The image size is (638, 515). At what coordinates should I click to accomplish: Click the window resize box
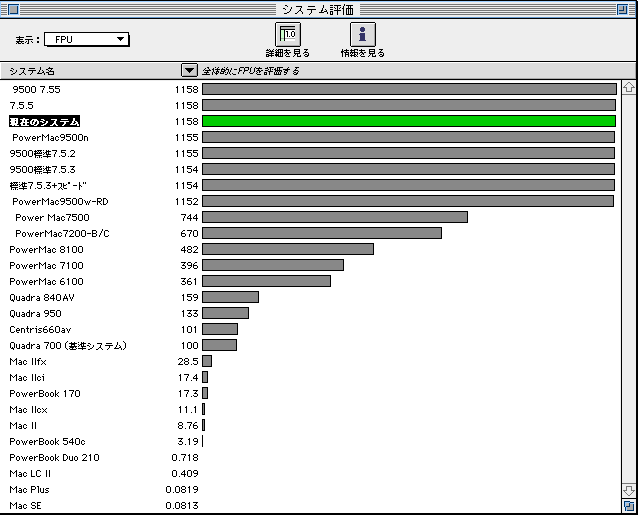(629, 506)
